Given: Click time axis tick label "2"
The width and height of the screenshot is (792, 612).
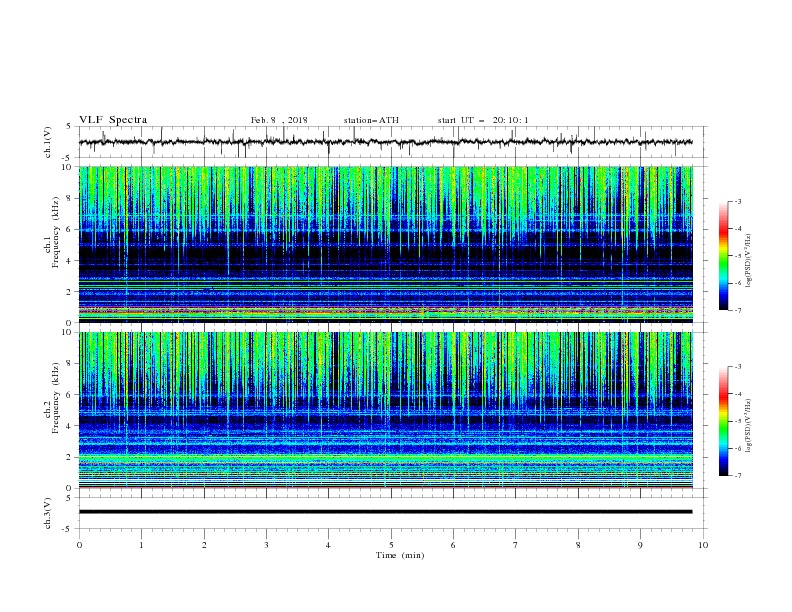Looking at the screenshot, I should [204, 545].
